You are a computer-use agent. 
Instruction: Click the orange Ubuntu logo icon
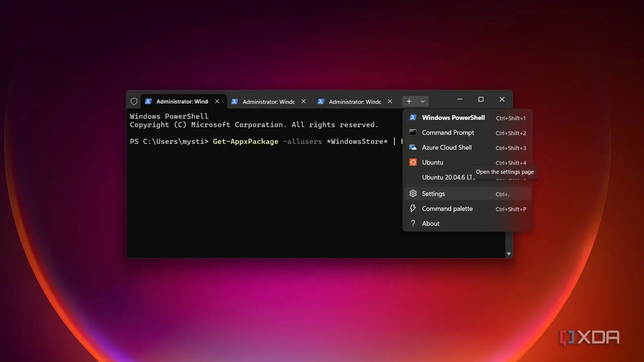tap(413, 162)
